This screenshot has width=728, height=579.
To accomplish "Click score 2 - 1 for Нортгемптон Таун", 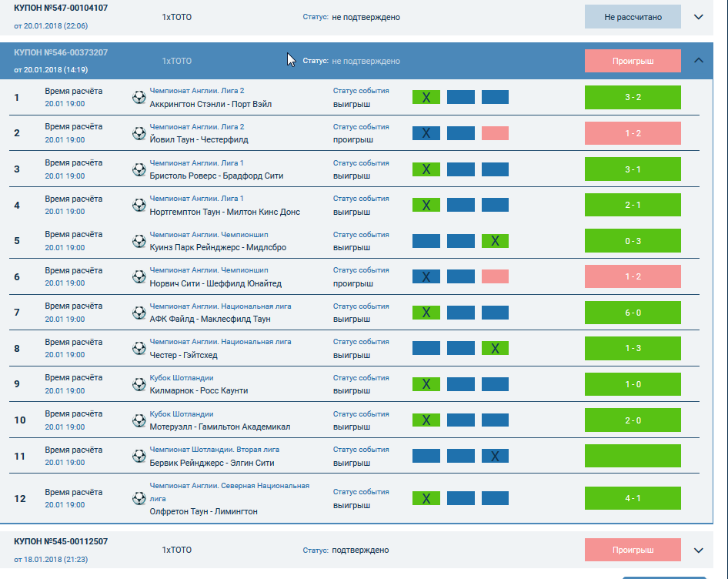I will click(x=633, y=205).
